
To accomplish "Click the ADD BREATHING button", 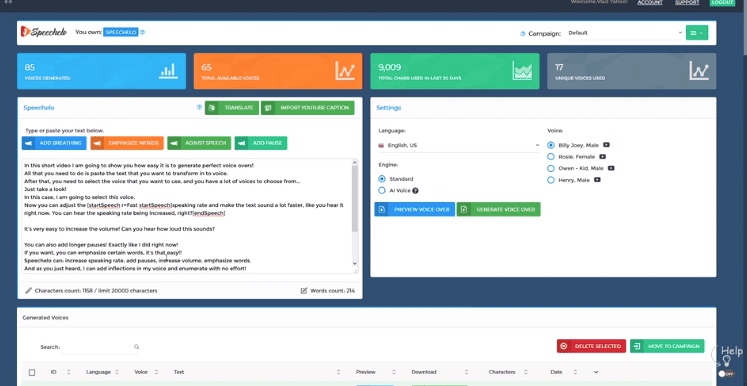I will pos(54,143).
